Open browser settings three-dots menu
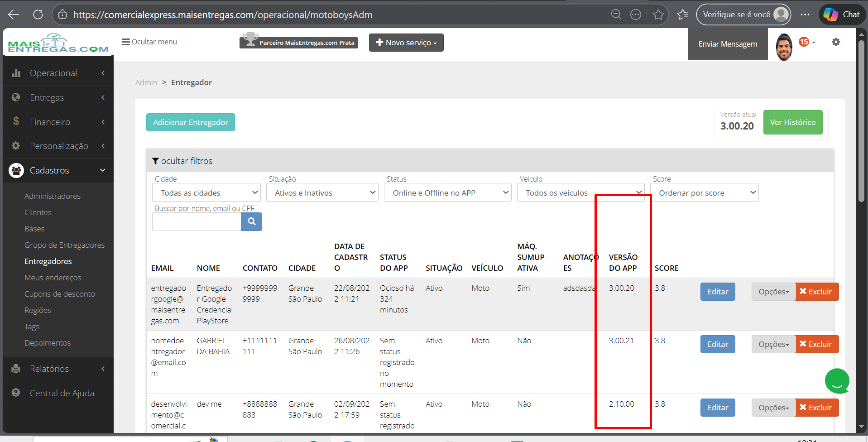The height and width of the screenshot is (442, 868). click(805, 14)
